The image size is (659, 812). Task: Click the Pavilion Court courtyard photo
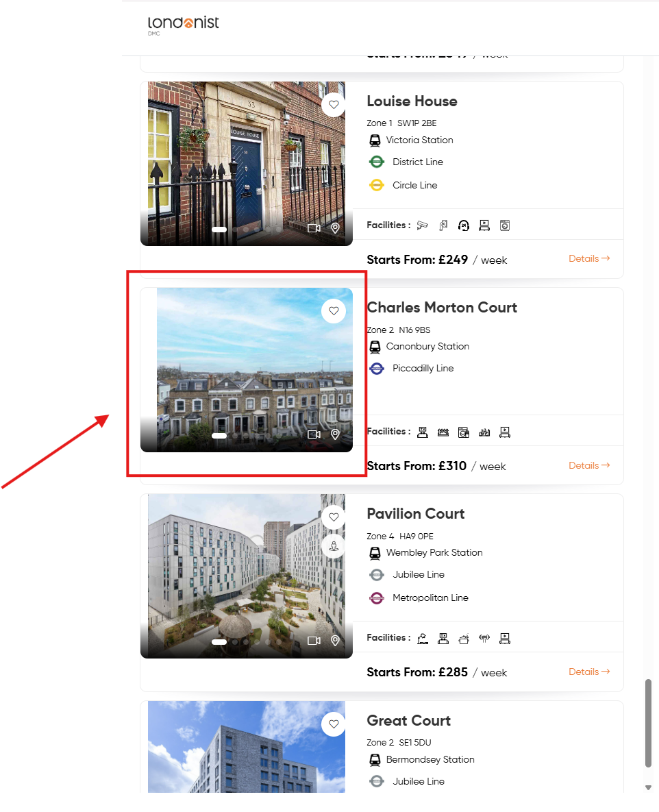(x=247, y=576)
